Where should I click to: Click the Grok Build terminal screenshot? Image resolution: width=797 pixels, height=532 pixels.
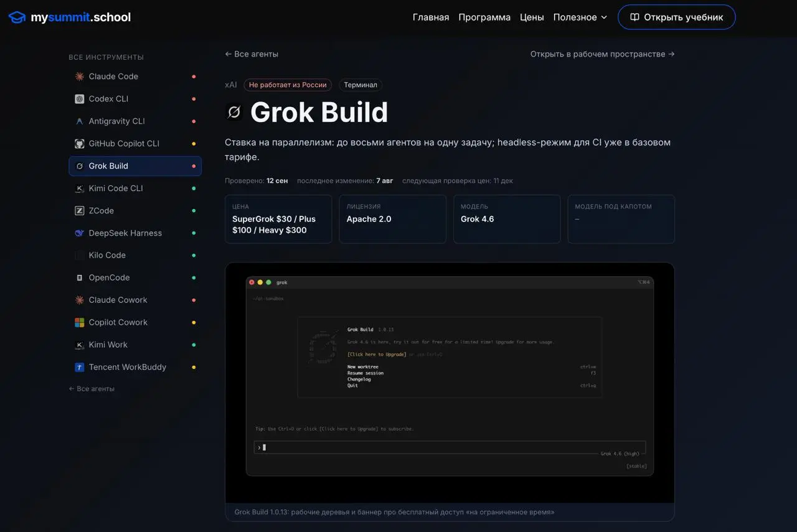[x=450, y=383]
